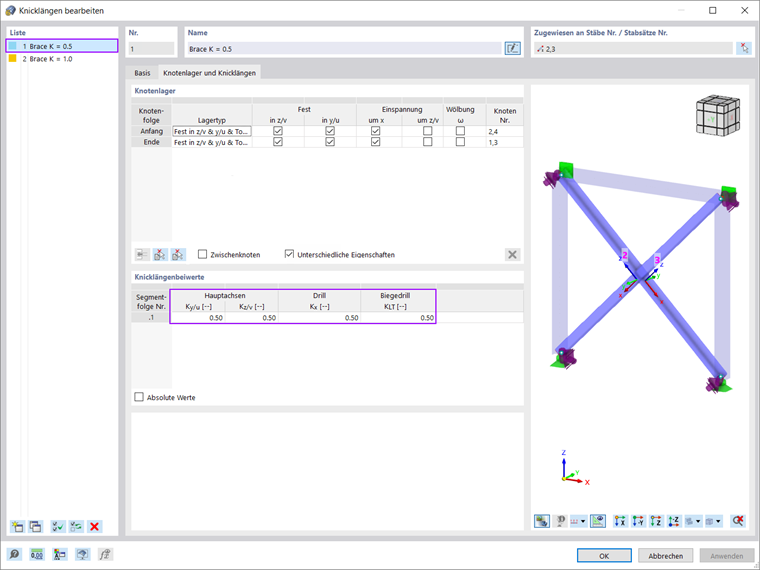
Task: Open the layer view dropdown arrow in the preview toolbar
Action: point(698,522)
